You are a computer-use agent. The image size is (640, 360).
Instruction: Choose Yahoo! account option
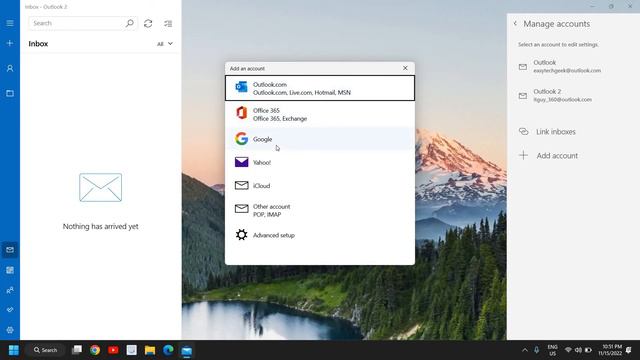coord(320,162)
